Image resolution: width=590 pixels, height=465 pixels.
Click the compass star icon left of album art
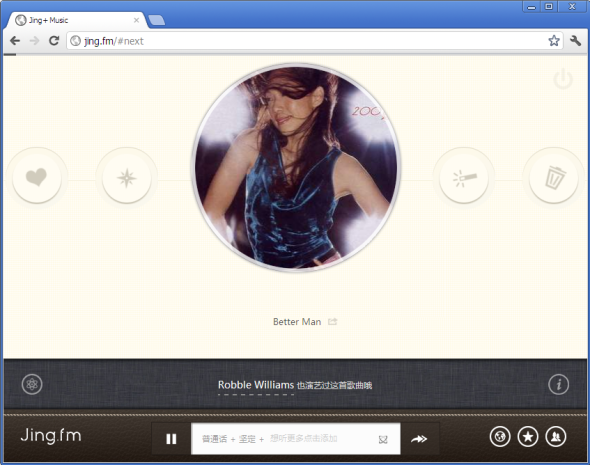[126, 178]
